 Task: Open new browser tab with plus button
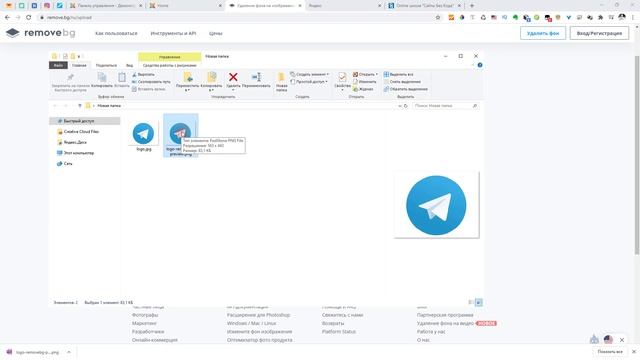coord(472,6)
